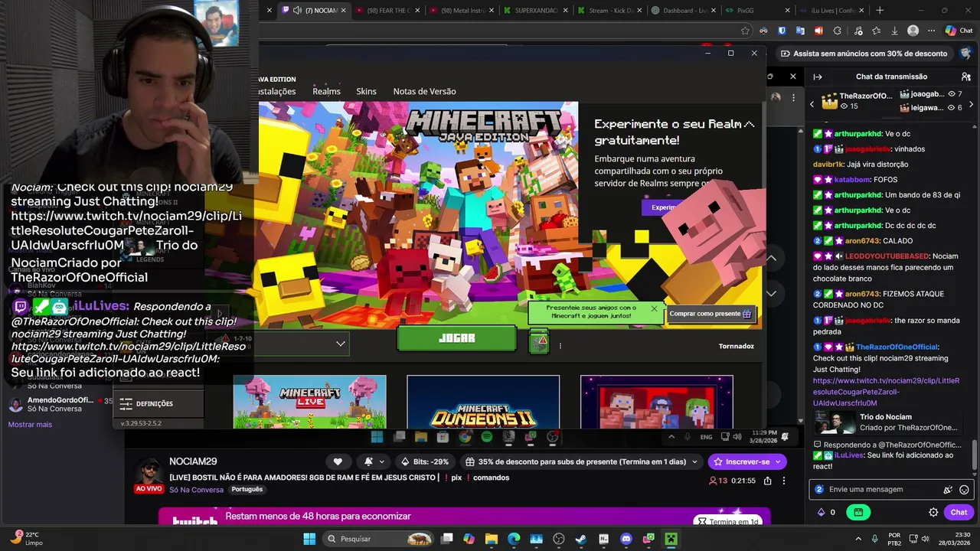The width and height of the screenshot is (980, 551).
Task: Check the Bits balance icon in chat
Action: click(822, 513)
